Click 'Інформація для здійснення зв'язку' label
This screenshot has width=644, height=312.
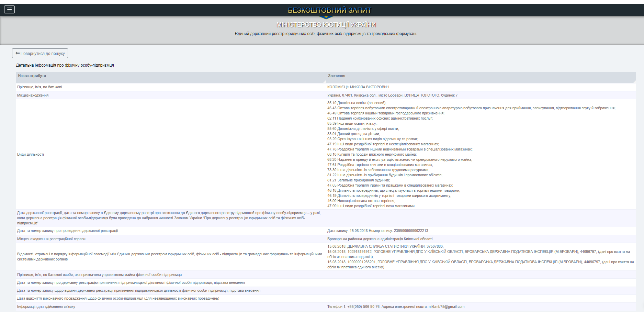click(46, 307)
